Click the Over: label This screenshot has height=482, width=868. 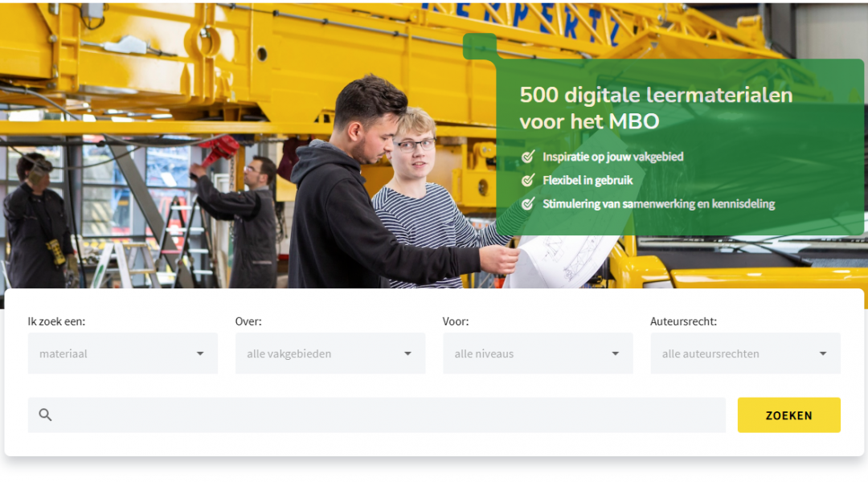[248, 321]
